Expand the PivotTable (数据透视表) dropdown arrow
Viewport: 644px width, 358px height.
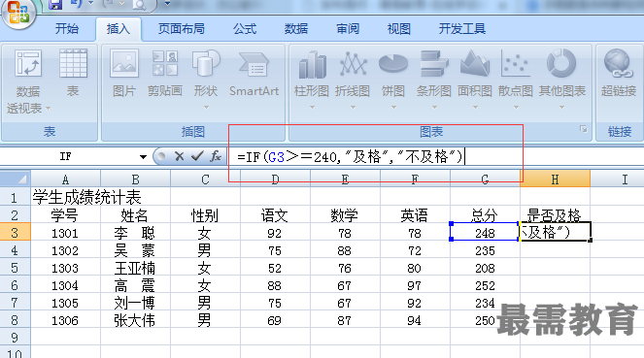point(48,109)
